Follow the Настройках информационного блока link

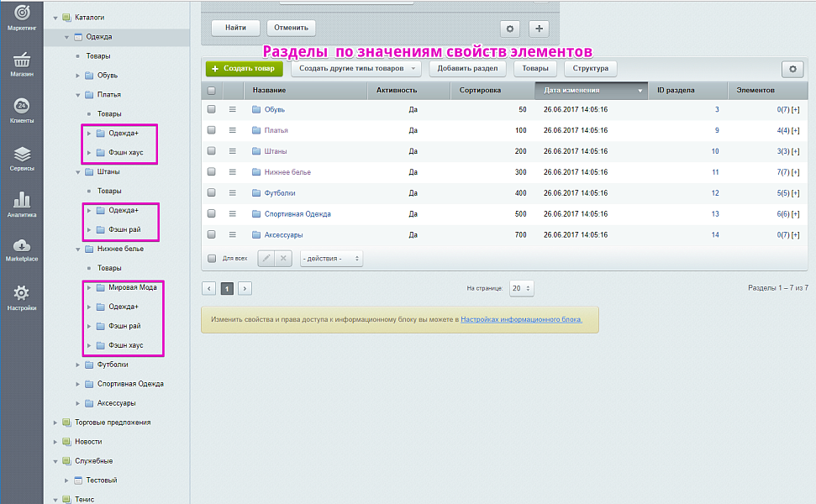pyautogui.click(x=521, y=319)
